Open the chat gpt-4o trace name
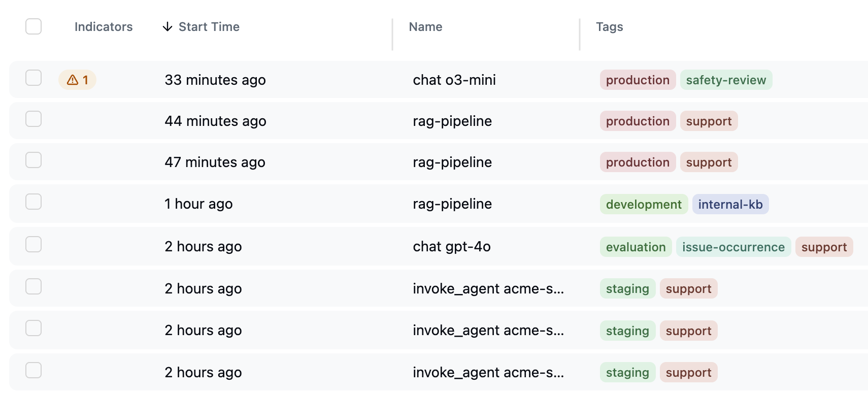 coord(452,246)
